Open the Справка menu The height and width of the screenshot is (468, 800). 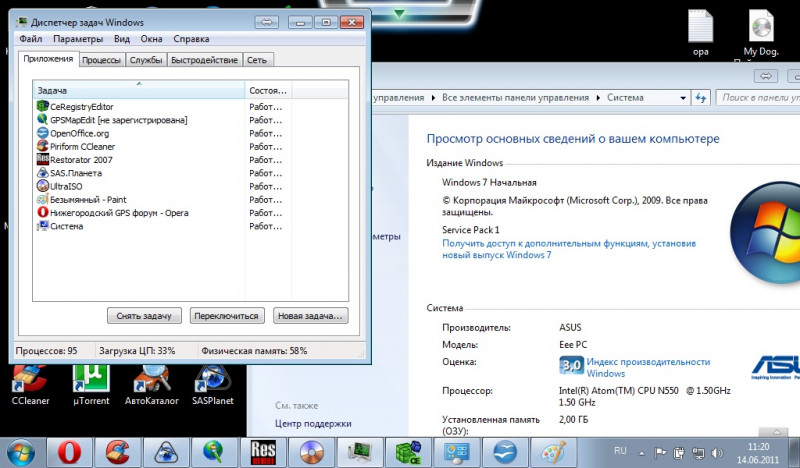tap(191, 39)
